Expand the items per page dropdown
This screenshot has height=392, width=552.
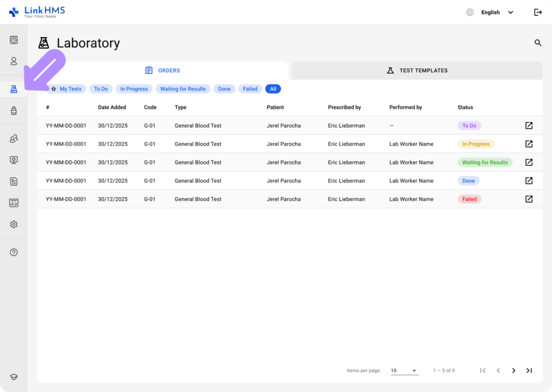tap(404, 370)
